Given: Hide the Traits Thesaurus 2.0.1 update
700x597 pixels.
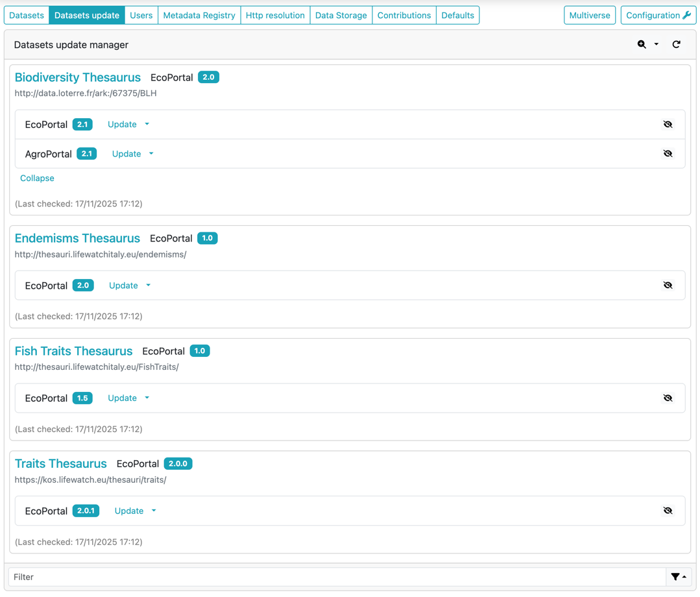Looking at the screenshot, I should [668, 511].
